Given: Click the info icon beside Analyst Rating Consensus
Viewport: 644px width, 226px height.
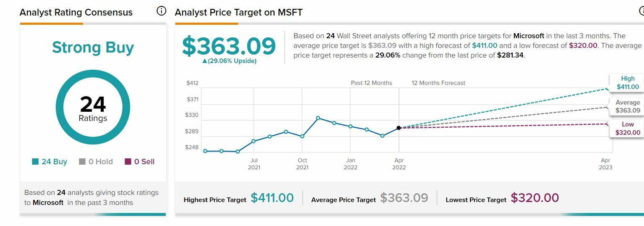Looking at the screenshot, I should tap(162, 11).
